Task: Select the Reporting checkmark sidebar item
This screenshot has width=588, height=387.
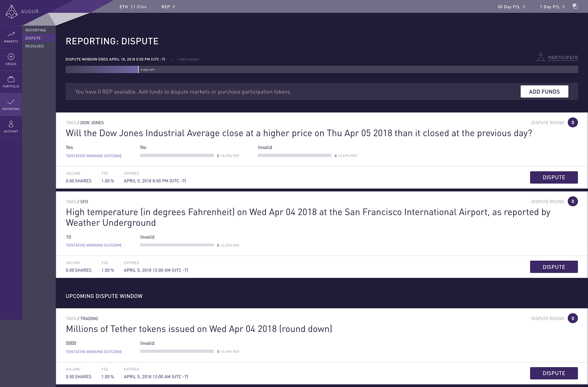Action: coord(11,105)
